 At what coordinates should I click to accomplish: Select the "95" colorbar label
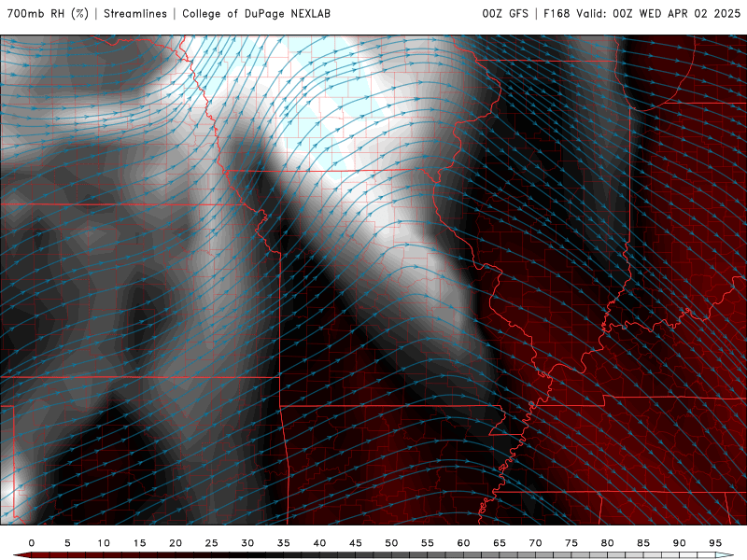pos(715,543)
